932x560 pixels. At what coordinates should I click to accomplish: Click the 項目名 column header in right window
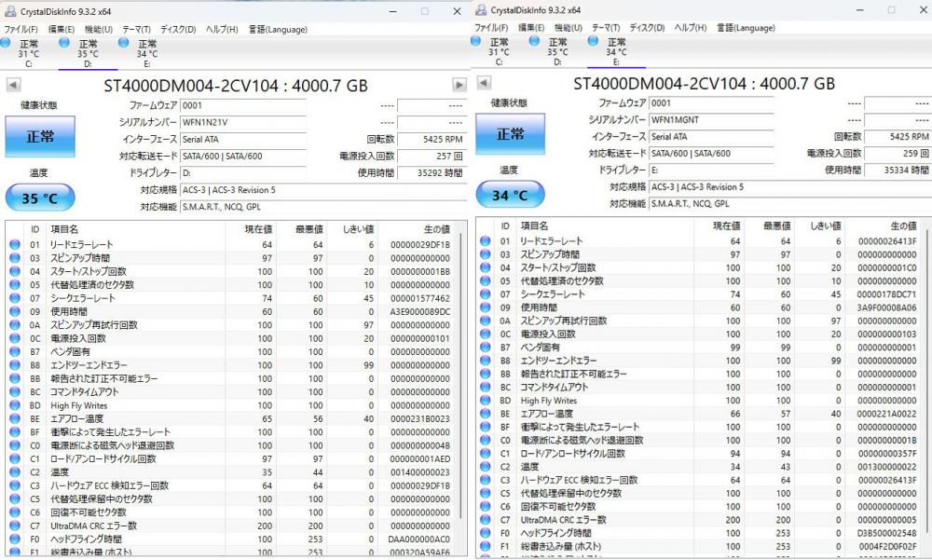point(605,225)
